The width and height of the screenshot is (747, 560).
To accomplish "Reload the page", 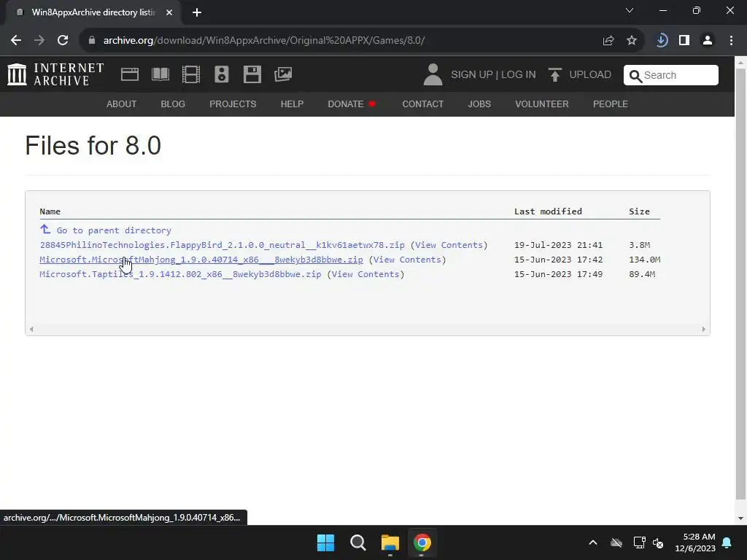I will click(63, 40).
